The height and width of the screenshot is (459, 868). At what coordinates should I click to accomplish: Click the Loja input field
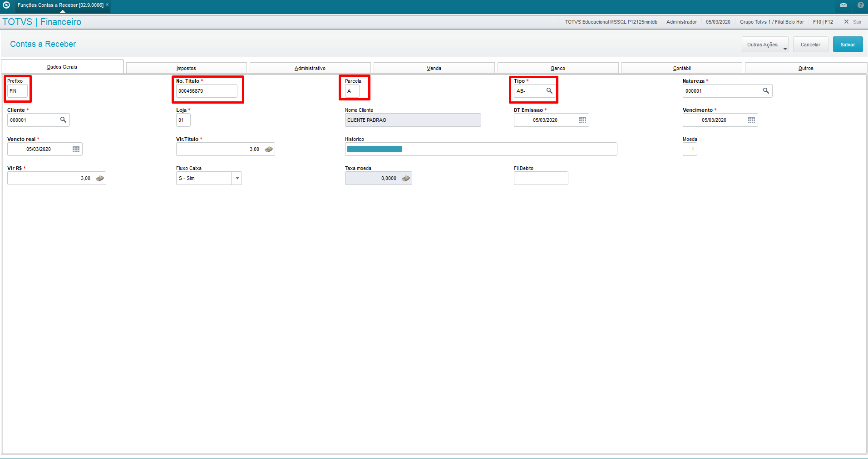pos(183,120)
